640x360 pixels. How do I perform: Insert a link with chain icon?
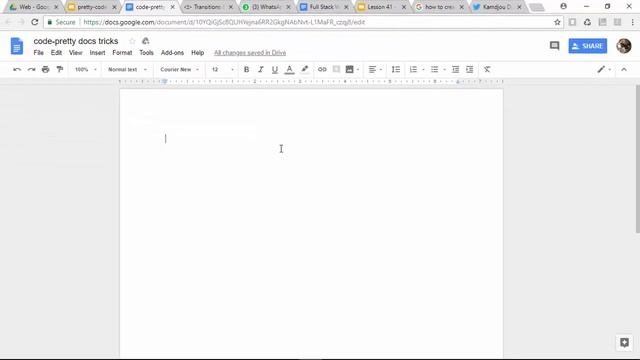point(322,69)
